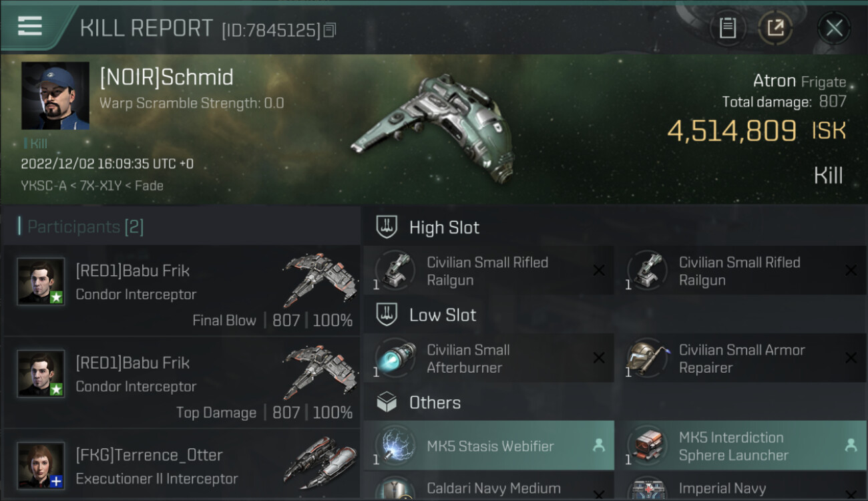Click the first Civilian Small Rifled Railgun icon
The height and width of the screenshot is (501, 868).
click(x=395, y=271)
